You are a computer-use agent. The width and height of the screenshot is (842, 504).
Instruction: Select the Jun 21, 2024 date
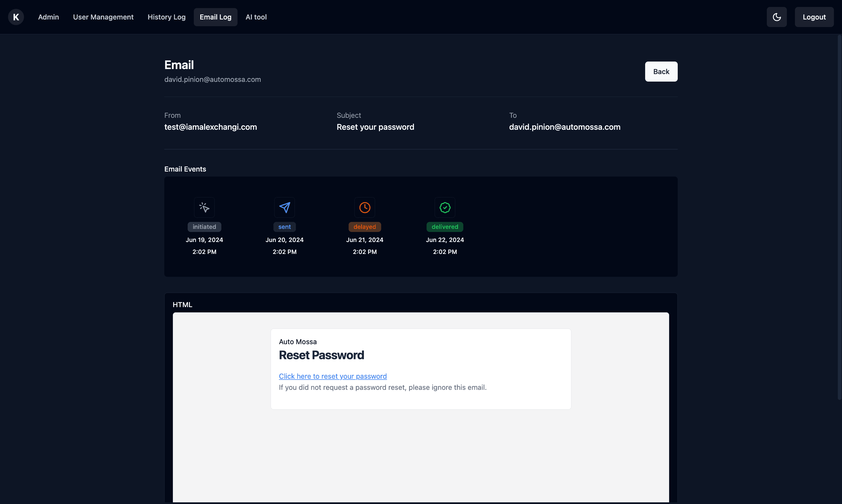click(365, 240)
